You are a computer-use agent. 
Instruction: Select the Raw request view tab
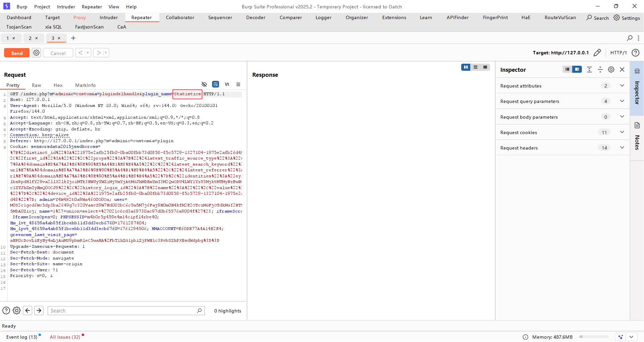[36, 85]
